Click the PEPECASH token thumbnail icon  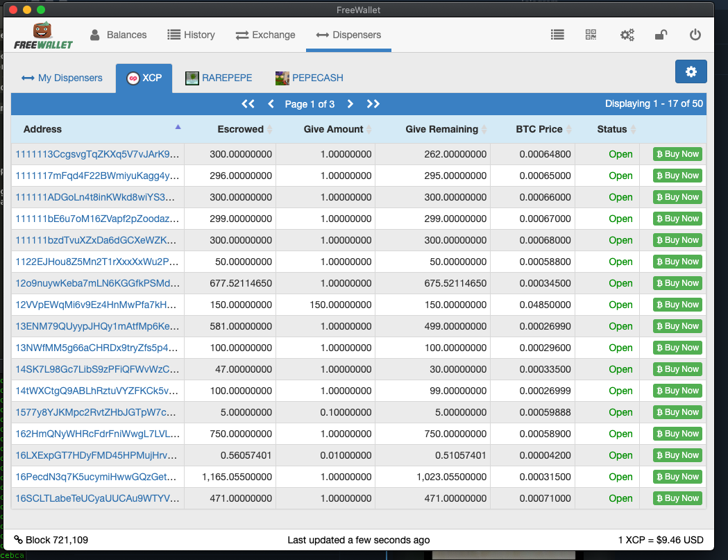click(x=282, y=78)
